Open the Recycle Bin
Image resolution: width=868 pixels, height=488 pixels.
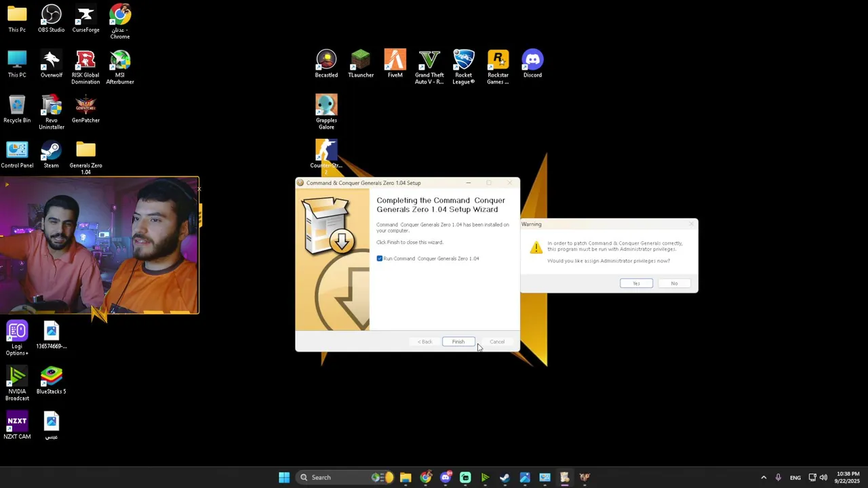point(17,109)
